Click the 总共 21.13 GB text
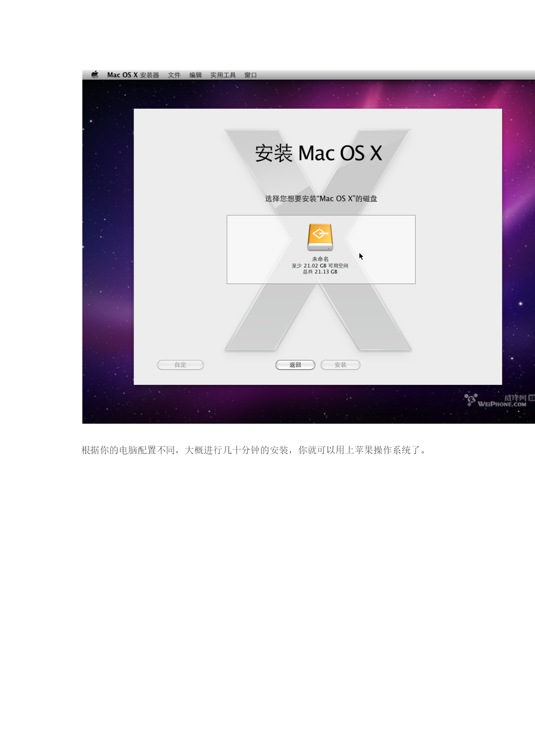This screenshot has width=535, height=756. pyautogui.click(x=320, y=272)
